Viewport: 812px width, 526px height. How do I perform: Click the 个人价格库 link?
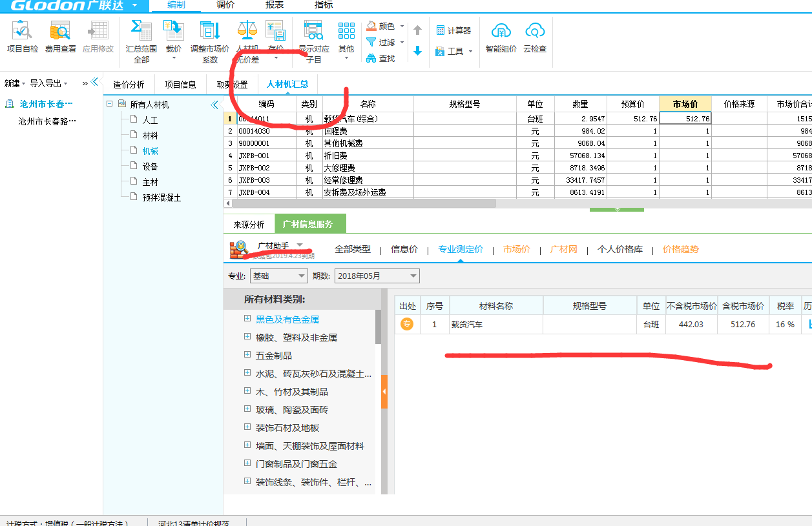[x=620, y=249]
